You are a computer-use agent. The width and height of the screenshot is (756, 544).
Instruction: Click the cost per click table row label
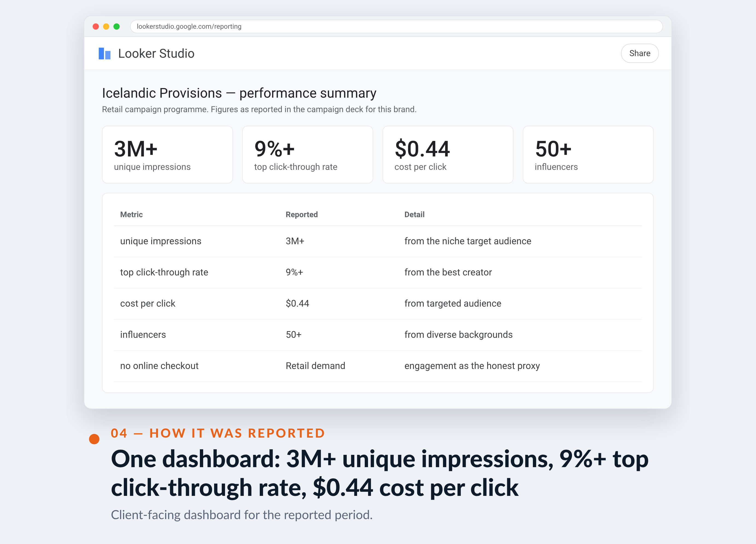click(148, 304)
